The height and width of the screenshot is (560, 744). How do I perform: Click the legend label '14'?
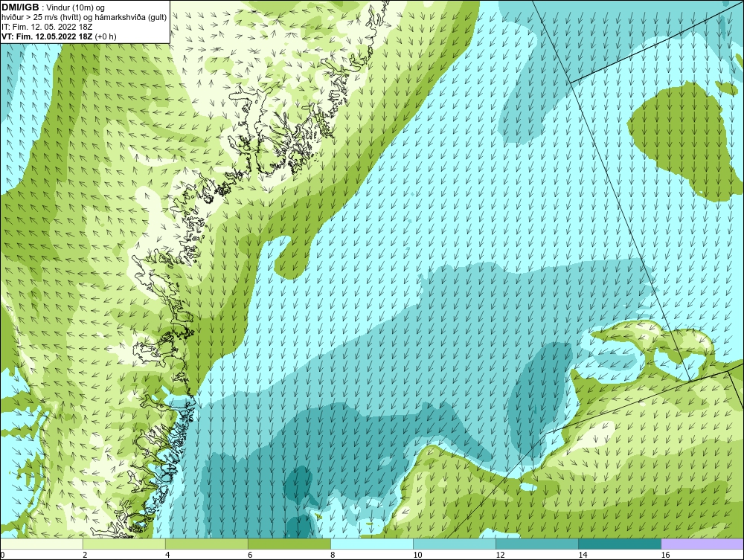click(583, 555)
